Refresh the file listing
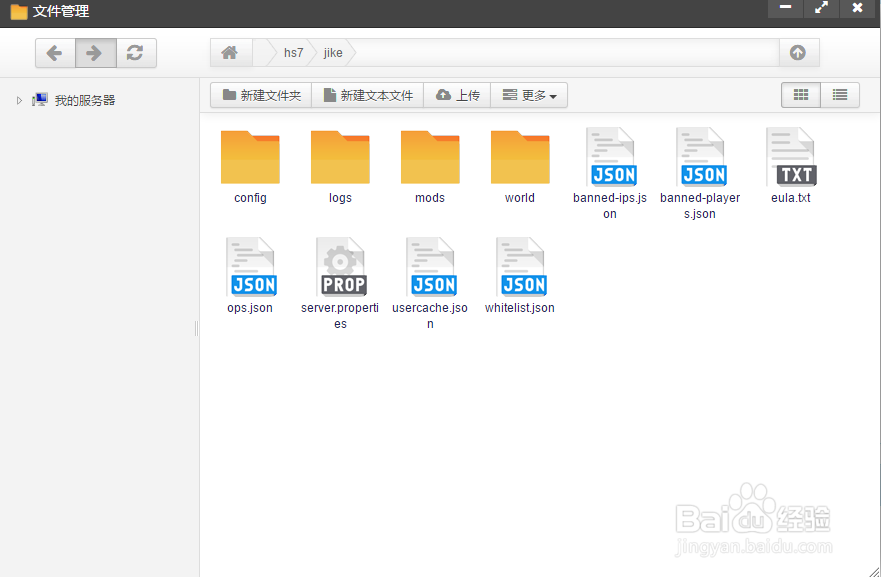Viewport: 881px width, 577px height. pyautogui.click(x=136, y=53)
